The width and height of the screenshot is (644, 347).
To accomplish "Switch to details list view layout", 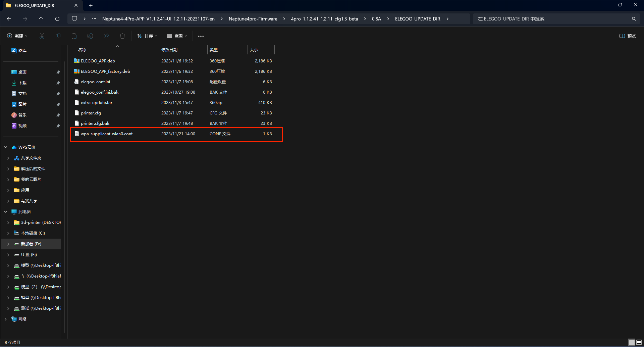I will pyautogui.click(x=632, y=342).
